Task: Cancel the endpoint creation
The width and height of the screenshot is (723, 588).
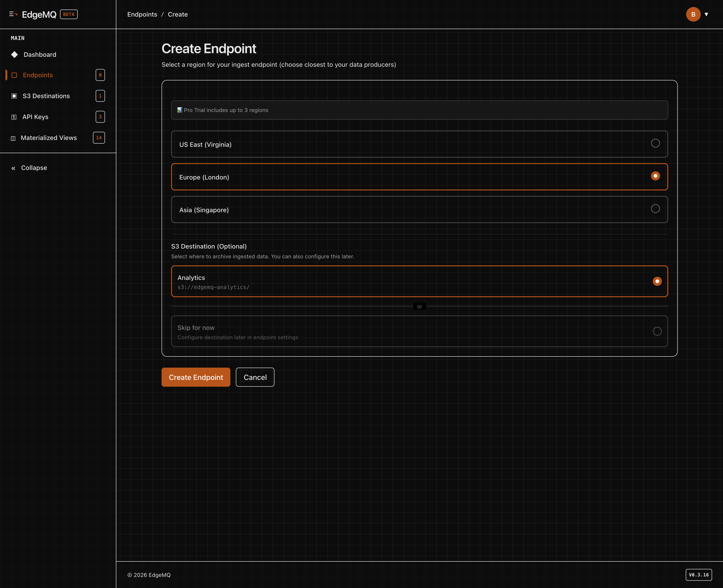Action: tap(255, 377)
